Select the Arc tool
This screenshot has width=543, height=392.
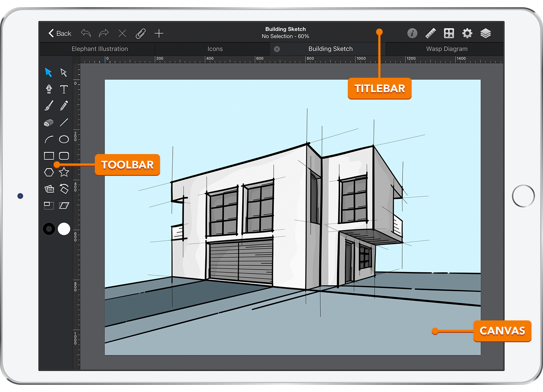pos(49,139)
